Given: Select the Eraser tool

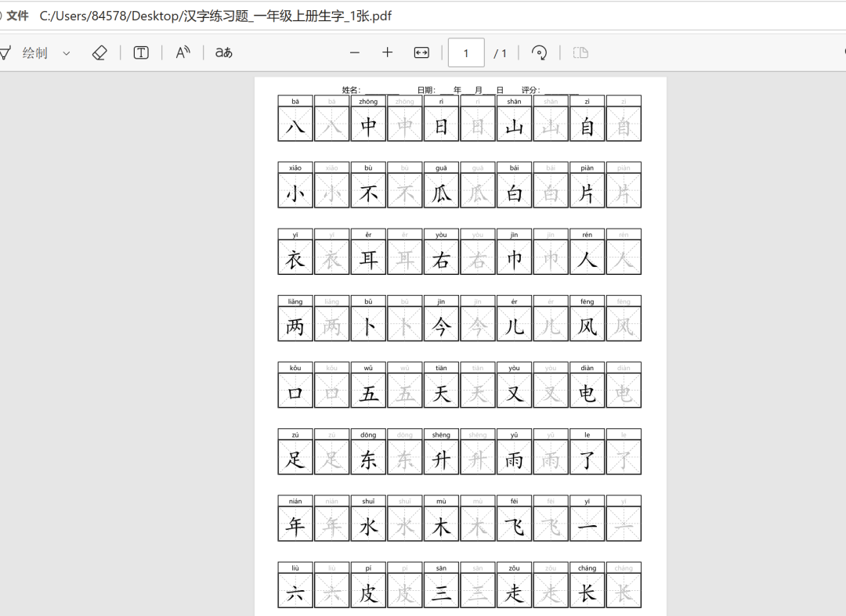Looking at the screenshot, I should click(x=99, y=52).
